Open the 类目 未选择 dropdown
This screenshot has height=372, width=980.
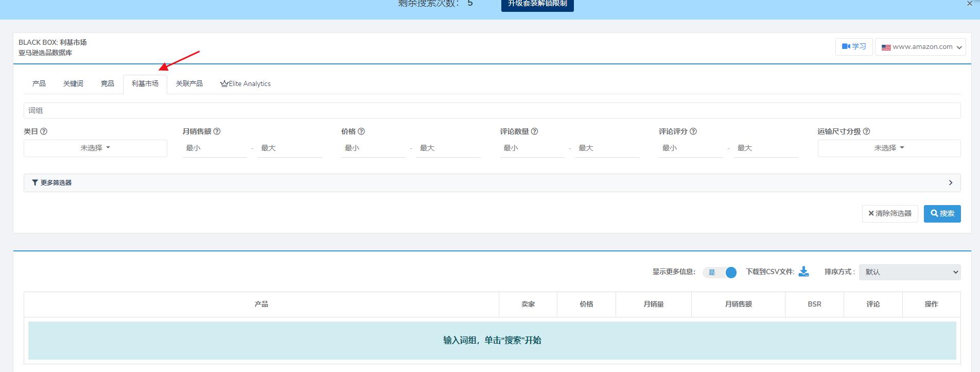click(95, 148)
